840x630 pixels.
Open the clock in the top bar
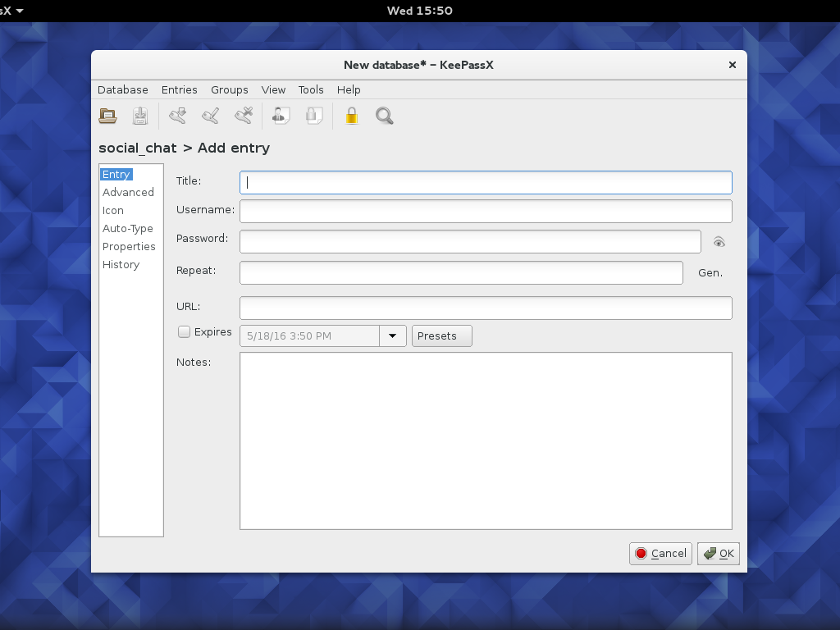tap(420, 11)
